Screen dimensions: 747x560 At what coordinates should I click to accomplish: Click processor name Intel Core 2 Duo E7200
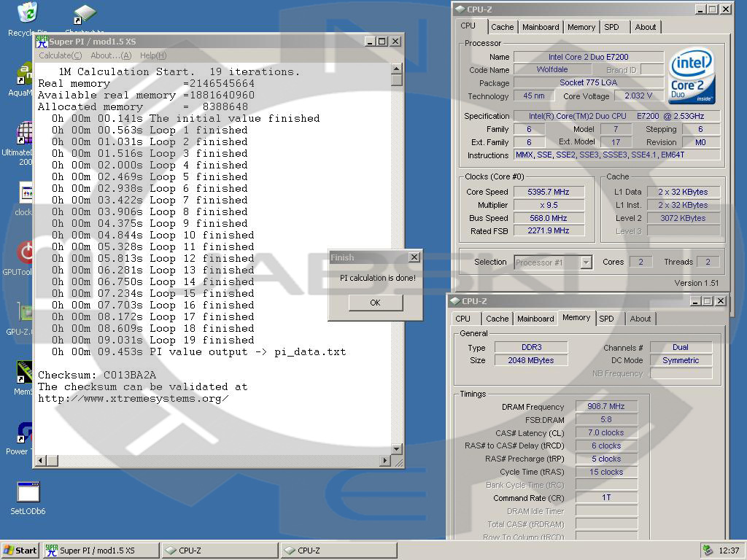tap(589, 57)
